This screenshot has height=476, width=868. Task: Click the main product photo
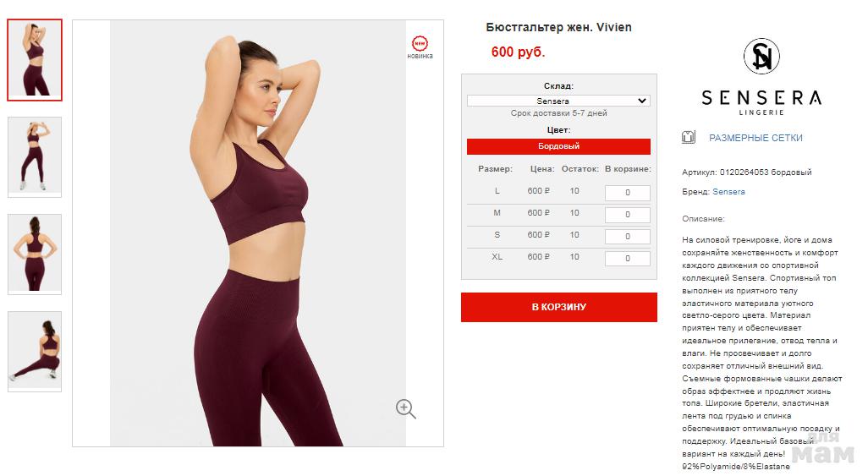click(x=258, y=233)
